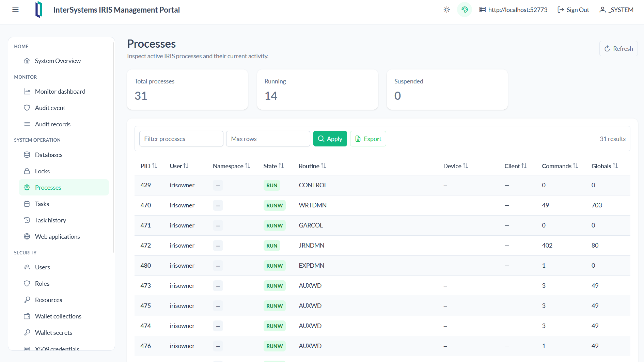Navigate to Audit records
The image size is (644, 362).
click(64, 124)
